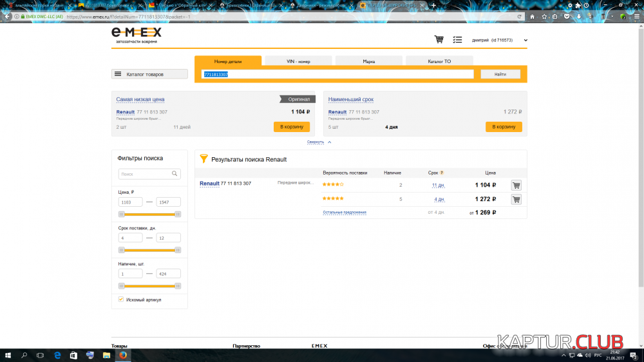Click the right handle of delivery term slider
The height and width of the screenshot is (362, 644).
pyautogui.click(x=178, y=250)
